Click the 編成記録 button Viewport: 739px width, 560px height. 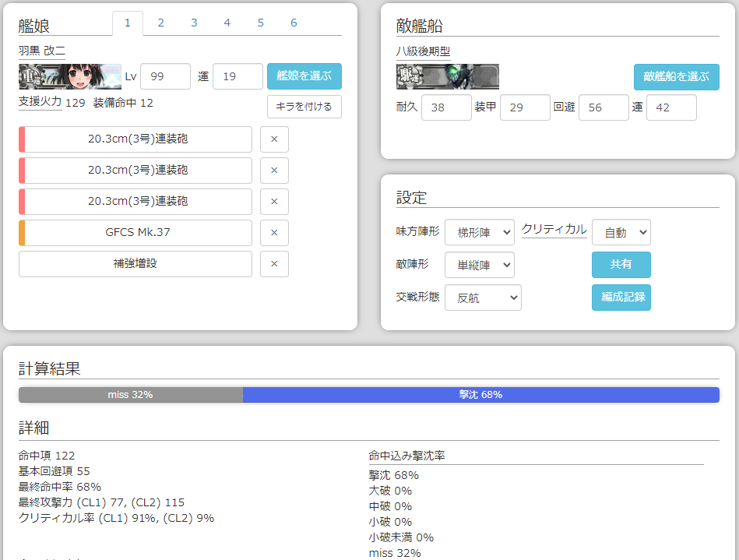click(x=621, y=297)
